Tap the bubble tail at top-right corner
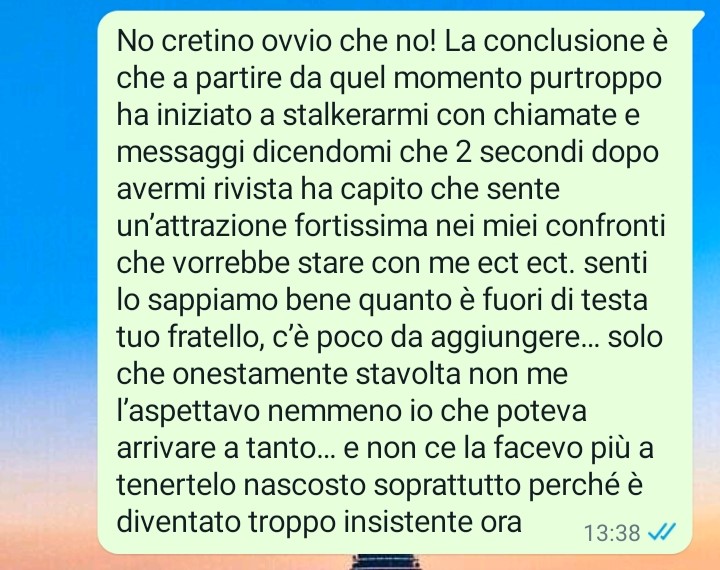The width and height of the screenshot is (720, 570). click(x=697, y=17)
